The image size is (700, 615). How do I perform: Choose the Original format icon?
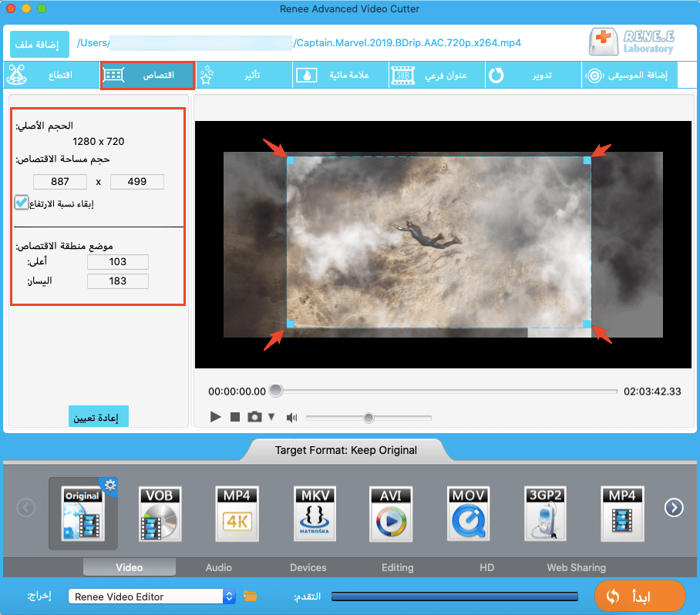coord(83,514)
